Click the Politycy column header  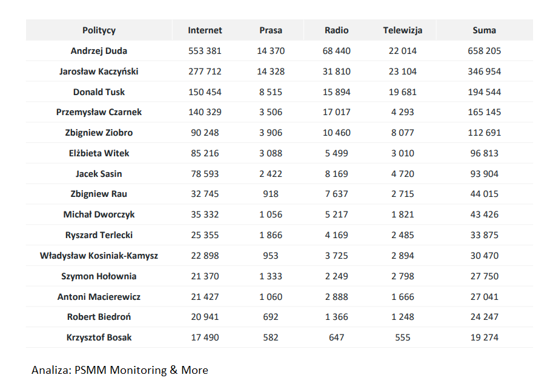(99, 30)
